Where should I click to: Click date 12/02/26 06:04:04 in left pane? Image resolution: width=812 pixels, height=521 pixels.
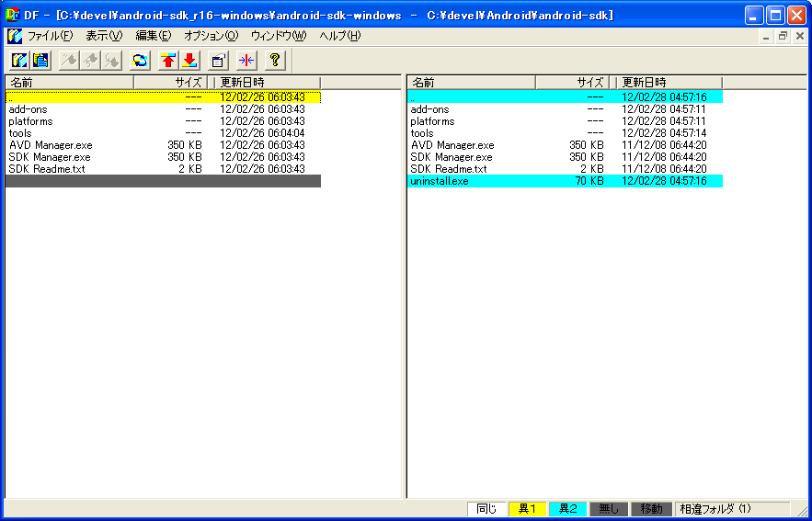pyautogui.click(x=263, y=133)
